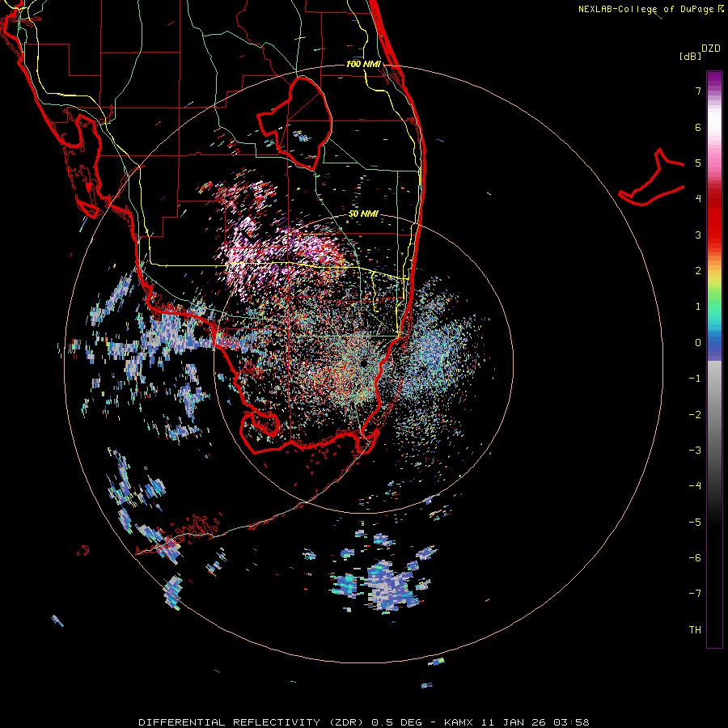728x728 pixels.
Task: Click the color scale at 7 dB
Action: pyautogui.click(x=714, y=91)
